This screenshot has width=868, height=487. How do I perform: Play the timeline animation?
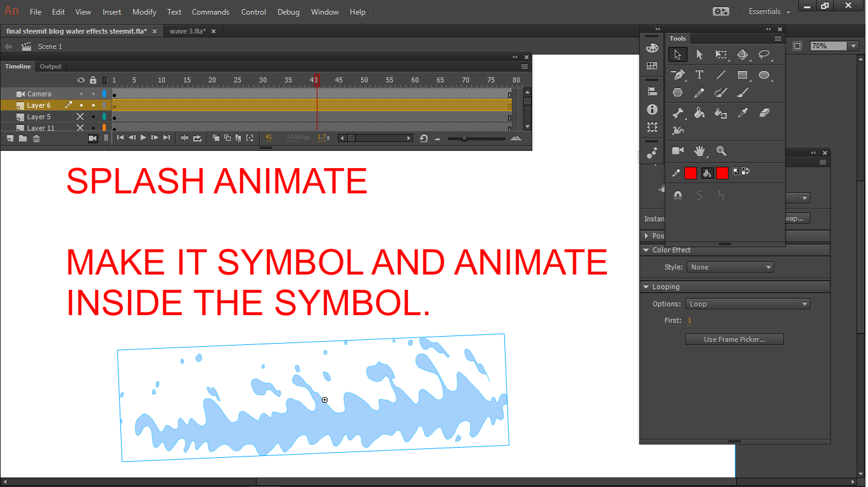(x=144, y=138)
